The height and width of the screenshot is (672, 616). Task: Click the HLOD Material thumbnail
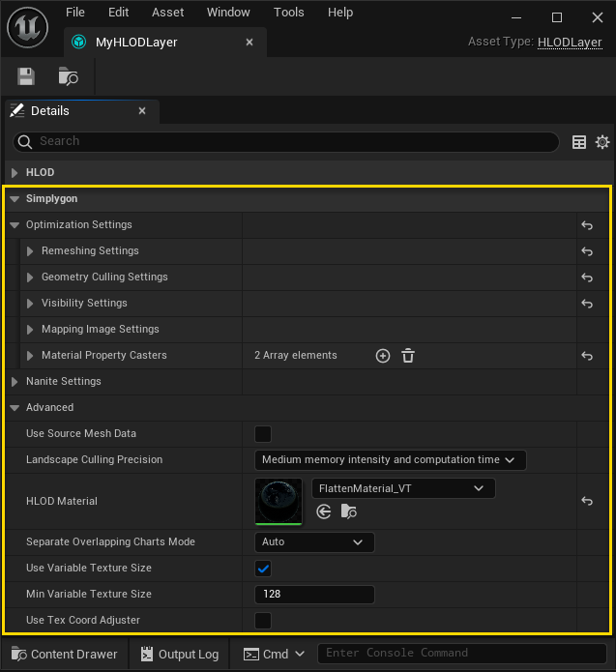[279, 502]
